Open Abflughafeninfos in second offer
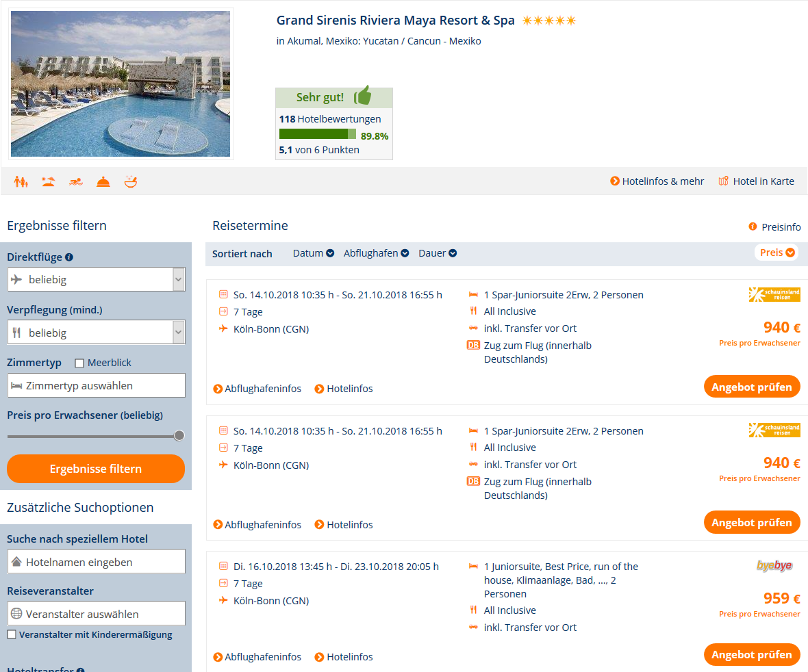808x672 pixels. tap(257, 525)
